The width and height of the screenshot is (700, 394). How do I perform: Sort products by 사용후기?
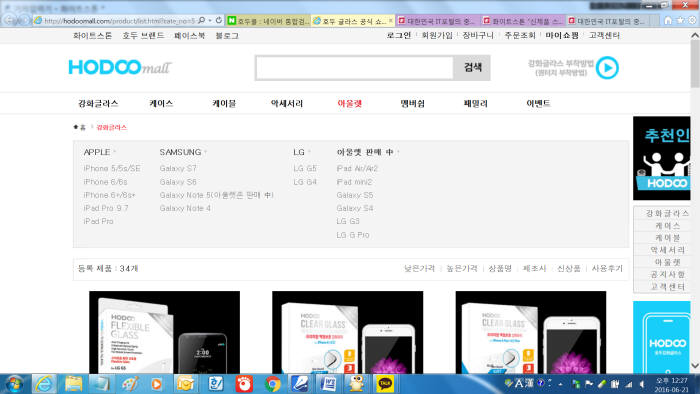607,269
